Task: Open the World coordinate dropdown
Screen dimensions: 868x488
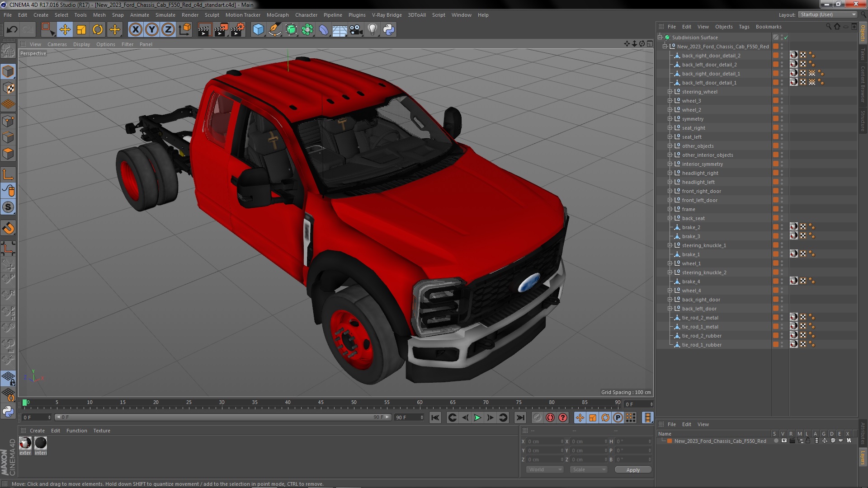Action: point(545,469)
